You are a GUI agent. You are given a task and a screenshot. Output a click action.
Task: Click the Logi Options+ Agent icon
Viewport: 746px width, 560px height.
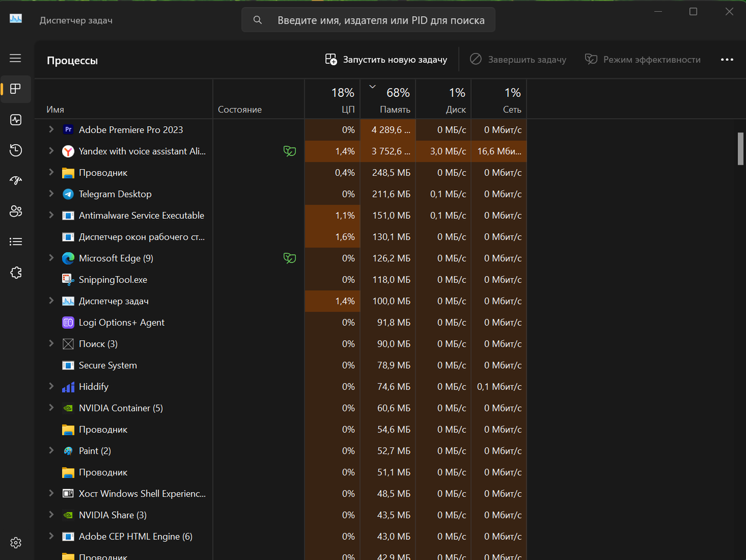68,323
